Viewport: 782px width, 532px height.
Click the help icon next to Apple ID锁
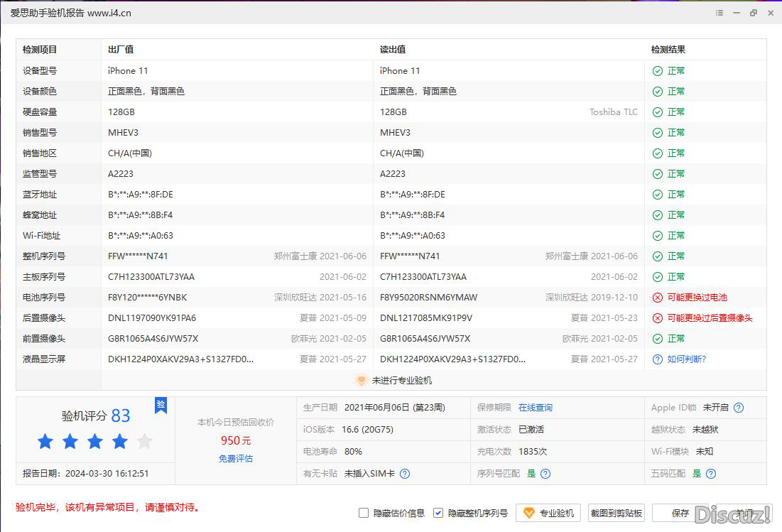pyautogui.click(x=739, y=408)
